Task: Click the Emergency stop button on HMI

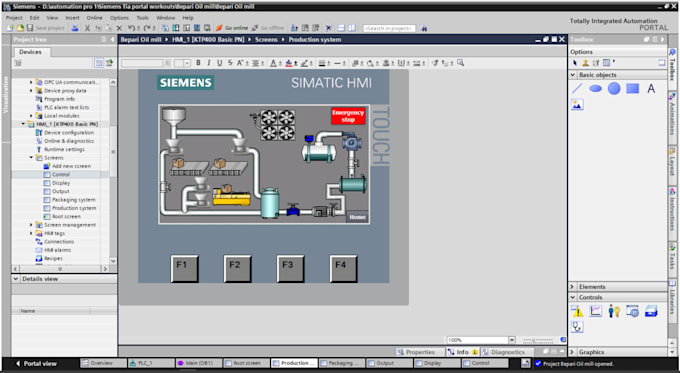Action: click(x=348, y=116)
